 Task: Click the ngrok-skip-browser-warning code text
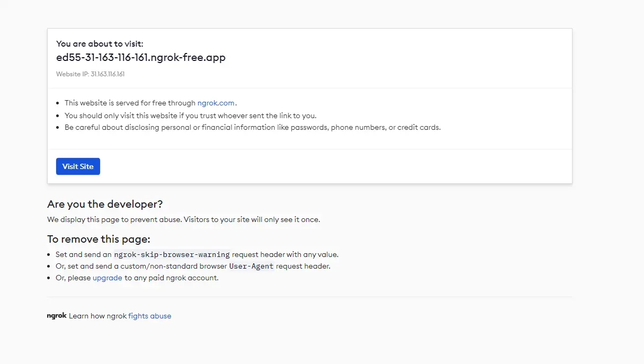click(x=172, y=254)
